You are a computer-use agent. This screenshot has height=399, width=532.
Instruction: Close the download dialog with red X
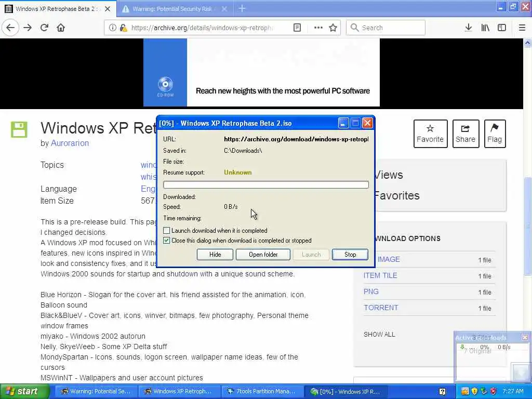pos(367,123)
